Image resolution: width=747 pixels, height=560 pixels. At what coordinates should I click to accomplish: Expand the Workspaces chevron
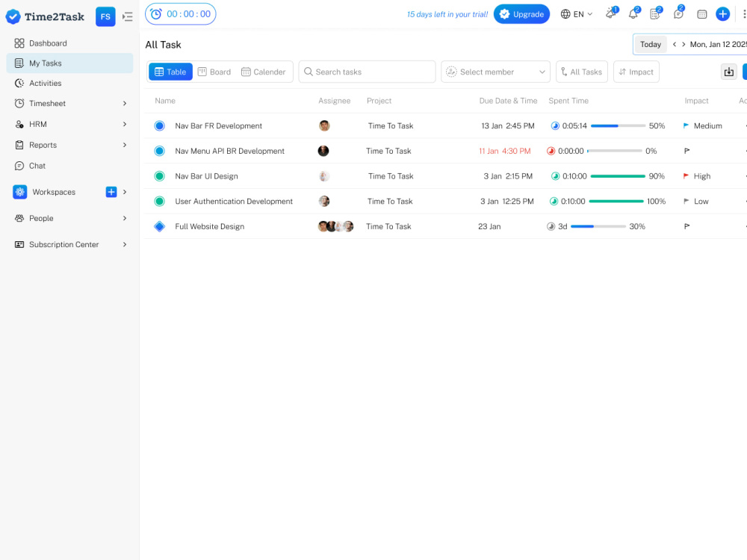click(x=125, y=192)
